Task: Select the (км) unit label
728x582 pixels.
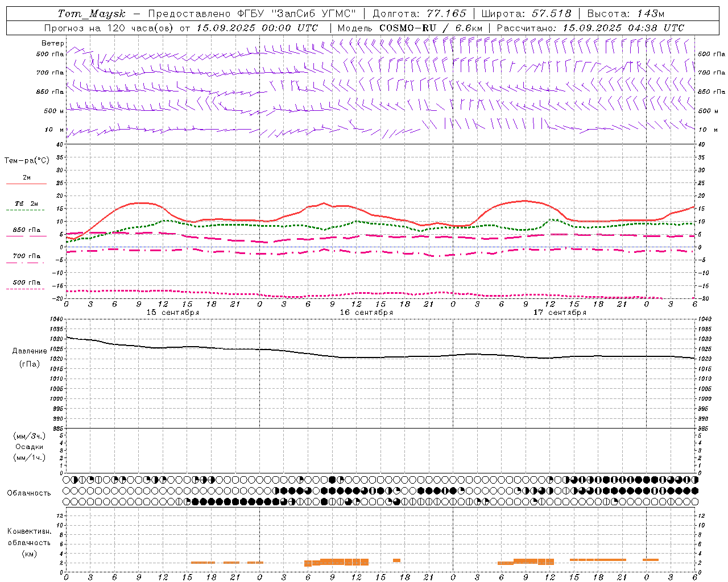Action: coord(30,554)
